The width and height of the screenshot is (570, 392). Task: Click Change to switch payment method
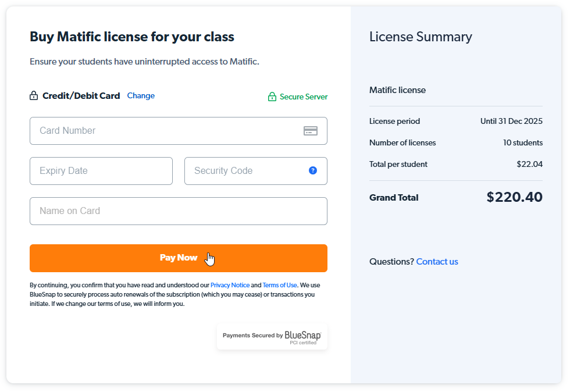pyautogui.click(x=141, y=95)
